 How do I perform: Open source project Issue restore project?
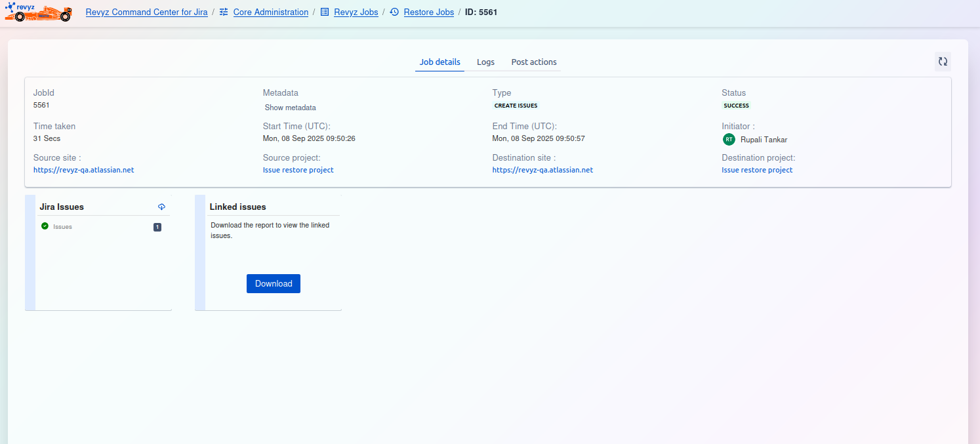click(x=298, y=170)
